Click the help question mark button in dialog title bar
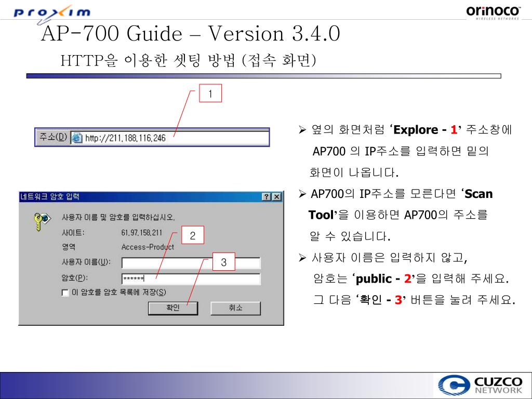 [267, 197]
